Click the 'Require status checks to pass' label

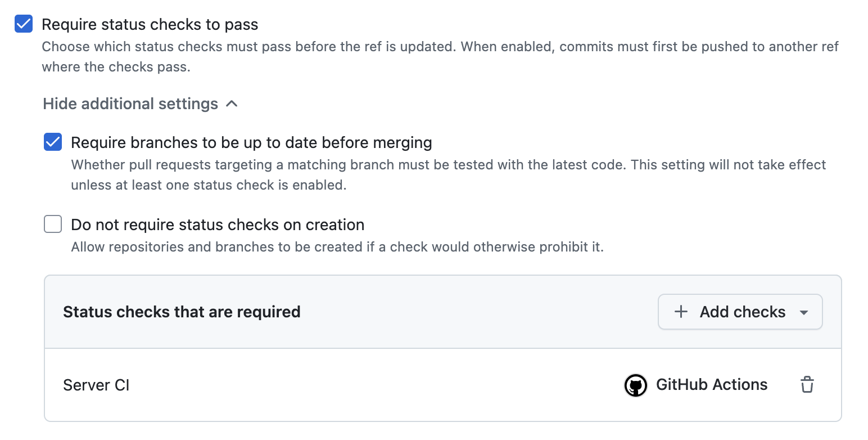pyautogui.click(x=150, y=25)
